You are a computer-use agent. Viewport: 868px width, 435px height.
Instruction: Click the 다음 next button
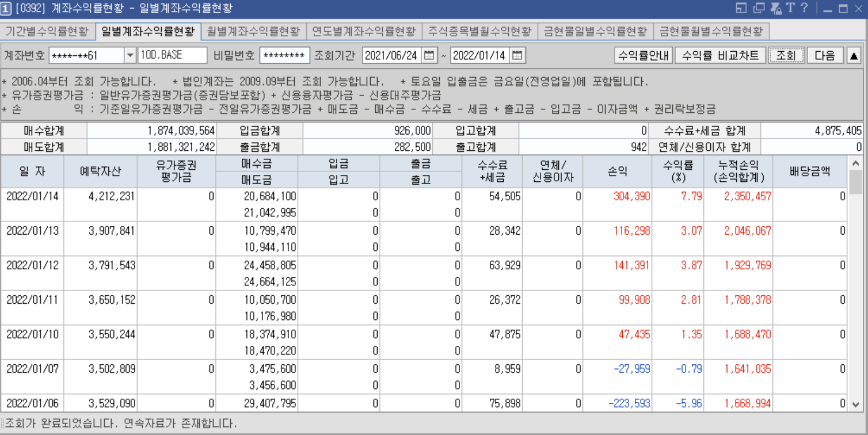[x=825, y=55]
